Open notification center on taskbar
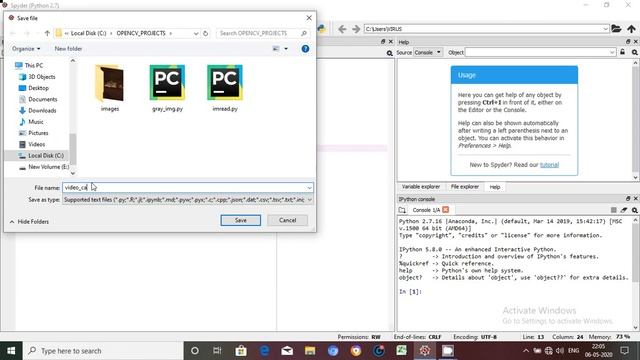Screen dimensions: 640x360 coord(624,351)
